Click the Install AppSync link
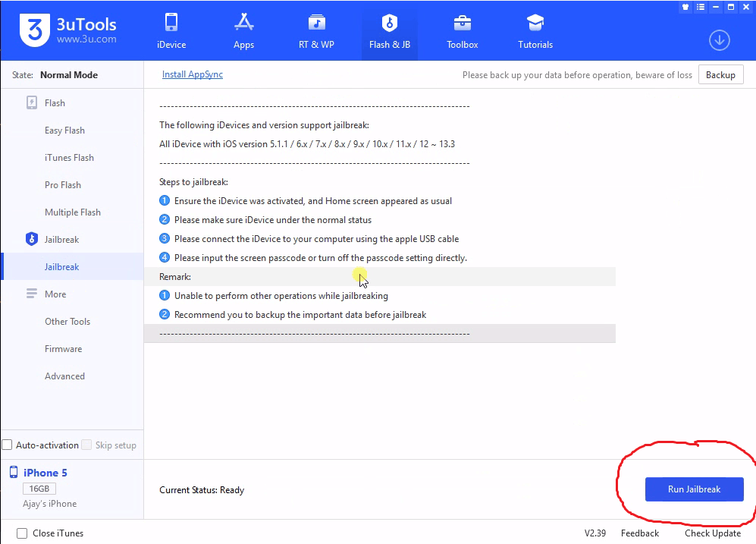 (193, 74)
